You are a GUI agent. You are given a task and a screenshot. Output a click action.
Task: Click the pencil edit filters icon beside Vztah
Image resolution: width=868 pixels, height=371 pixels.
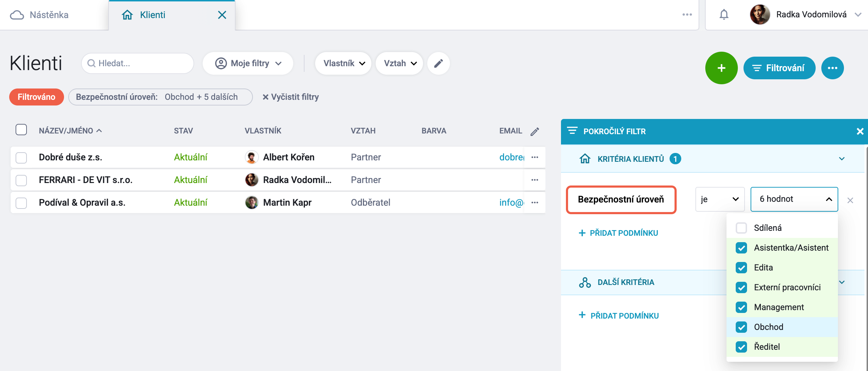coord(438,63)
